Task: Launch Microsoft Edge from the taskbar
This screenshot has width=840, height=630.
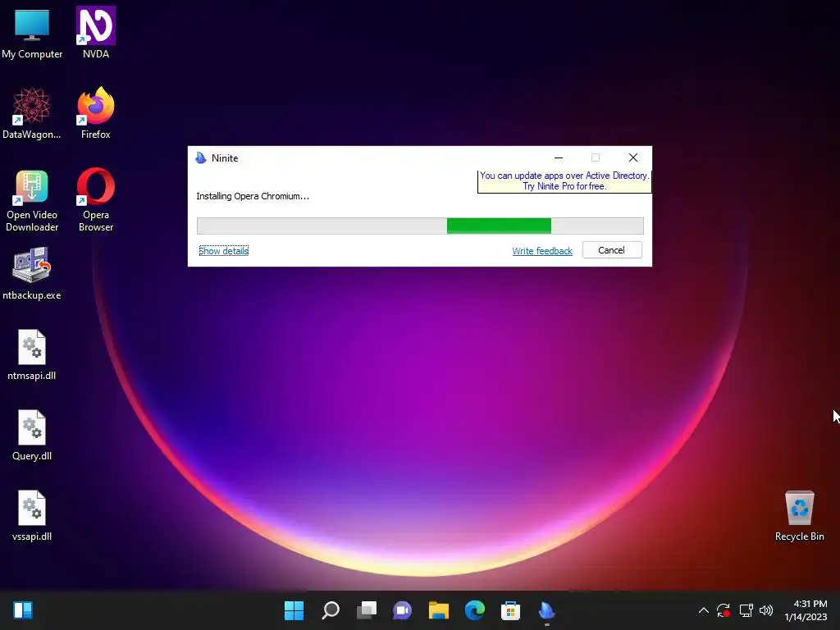Action: [475, 610]
